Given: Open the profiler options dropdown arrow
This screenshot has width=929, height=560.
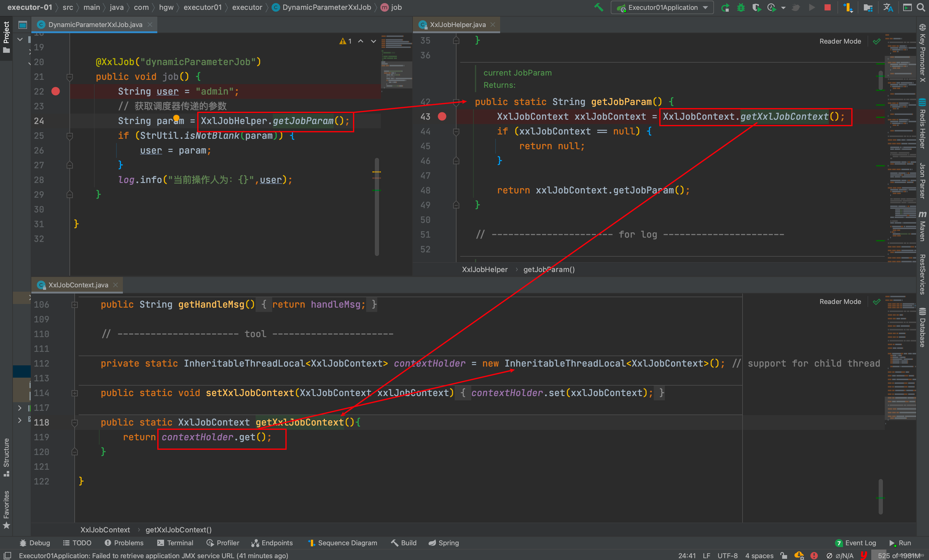Looking at the screenshot, I should coord(783,8).
